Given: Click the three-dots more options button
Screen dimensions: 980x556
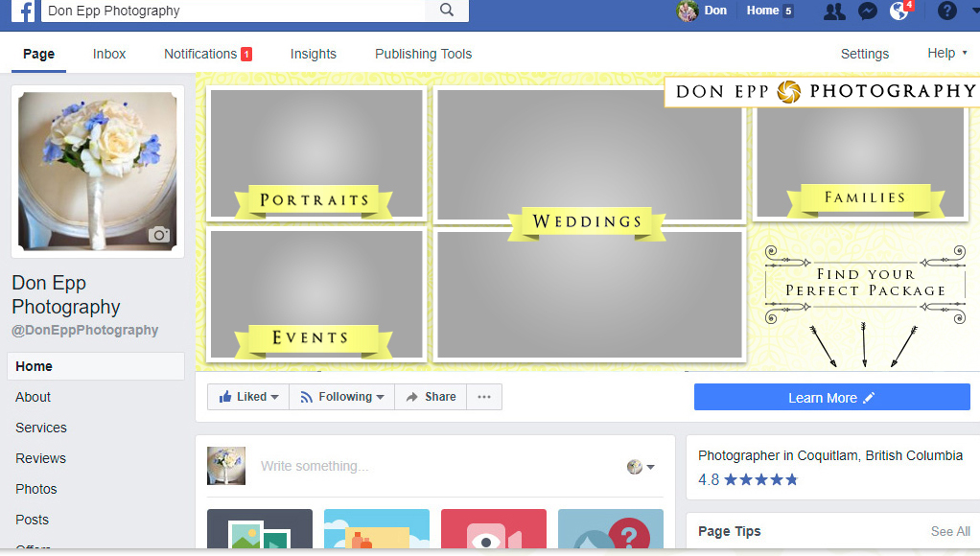Looking at the screenshot, I should click(484, 397).
